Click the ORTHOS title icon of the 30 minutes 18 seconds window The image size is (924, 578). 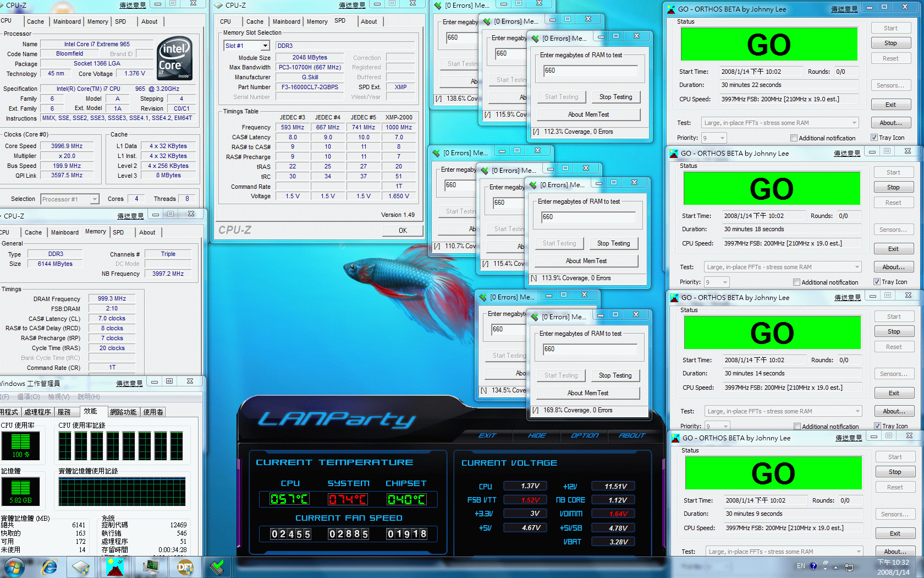pos(674,154)
